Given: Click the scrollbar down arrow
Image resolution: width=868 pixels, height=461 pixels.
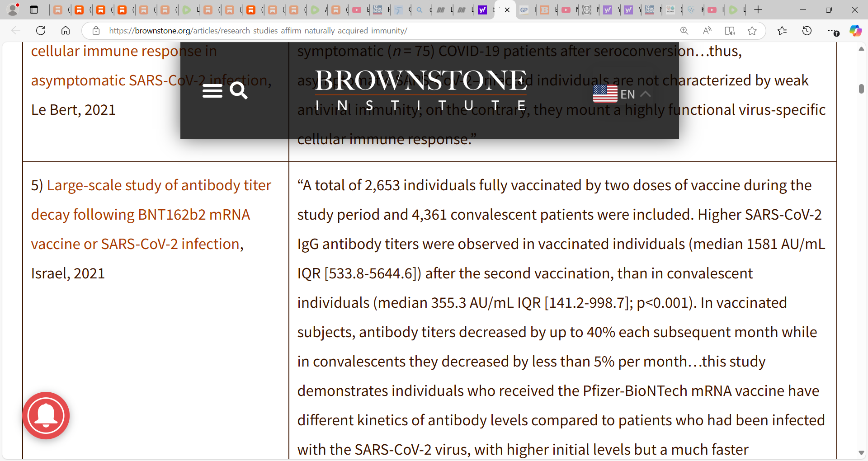Looking at the screenshot, I should point(861,453).
